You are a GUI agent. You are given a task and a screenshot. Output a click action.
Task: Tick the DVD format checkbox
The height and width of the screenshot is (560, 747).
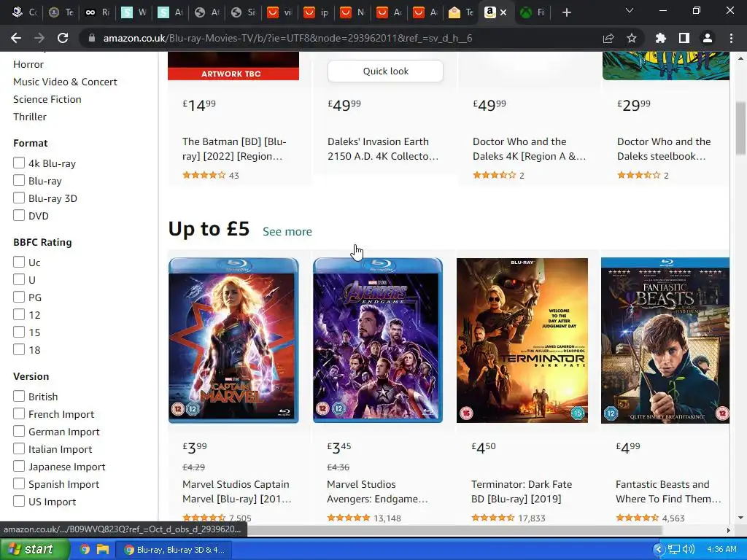(18, 215)
